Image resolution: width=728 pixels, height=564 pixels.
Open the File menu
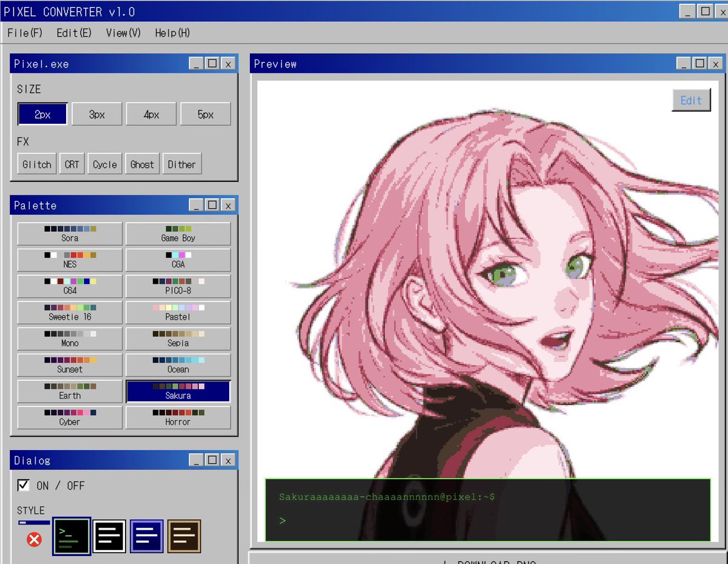(x=24, y=33)
